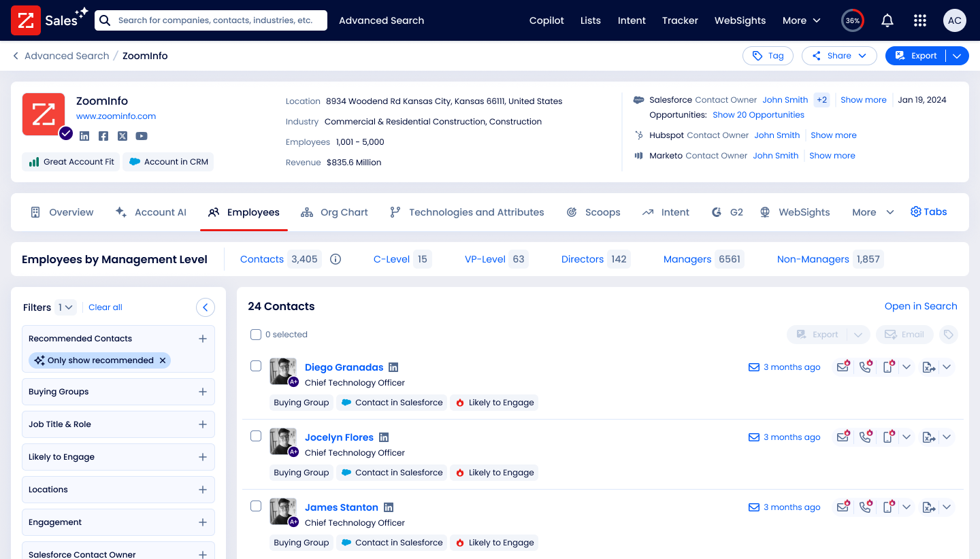Click export icon in James Stanton row
The height and width of the screenshot is (559, 980).
[x=928, y=507]
